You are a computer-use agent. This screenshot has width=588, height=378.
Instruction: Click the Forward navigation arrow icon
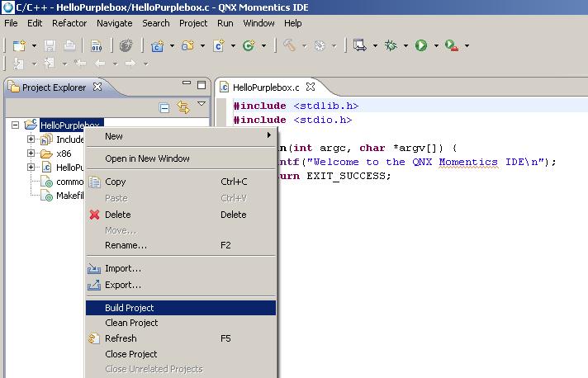(x=130, y=64)
